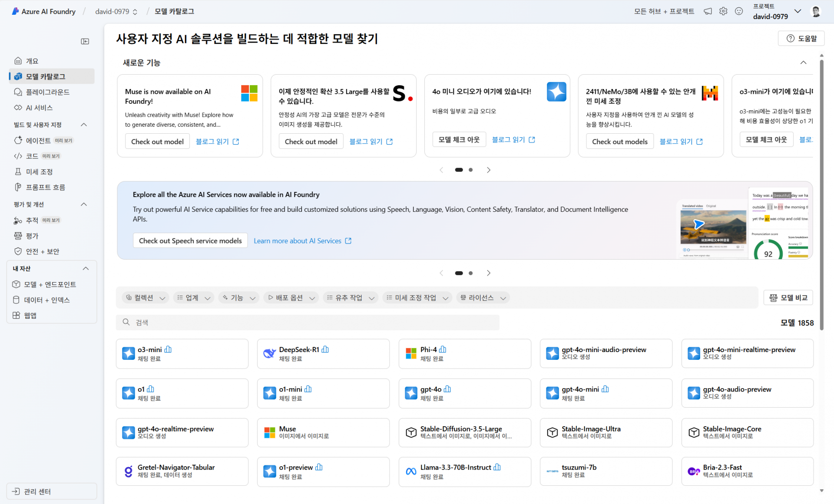Click the feedback smiley icon
The height and width of the screenshot is (504, 834).
(x=739, y=11)
